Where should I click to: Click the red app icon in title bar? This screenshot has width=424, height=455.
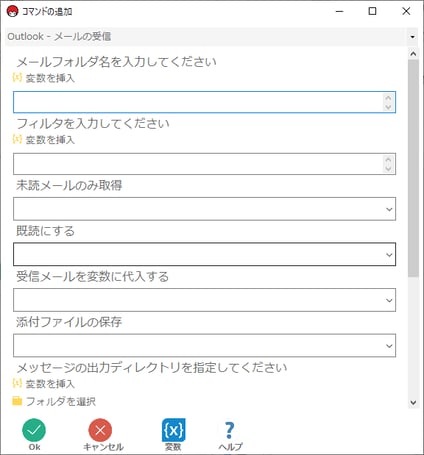(x=12, y=11)
